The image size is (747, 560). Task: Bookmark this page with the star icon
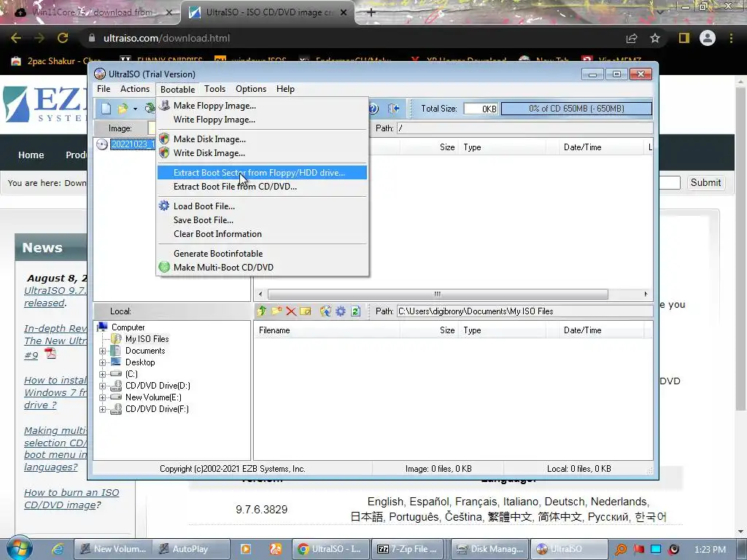click(655, 38)
